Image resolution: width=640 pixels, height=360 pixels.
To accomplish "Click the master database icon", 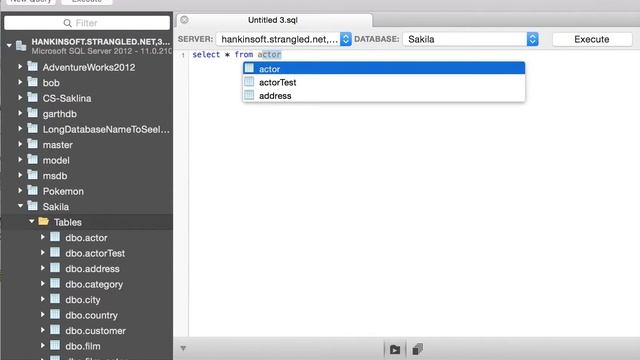I will point(33,144).
